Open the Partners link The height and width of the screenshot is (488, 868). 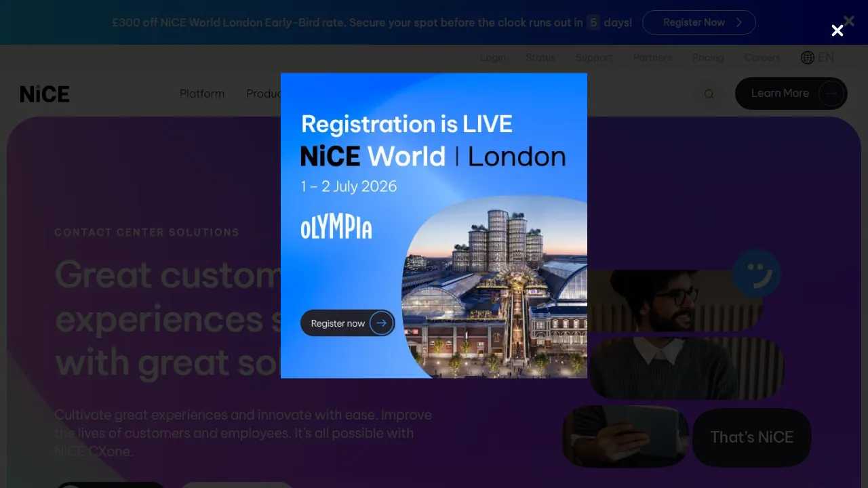pos(652,58)
